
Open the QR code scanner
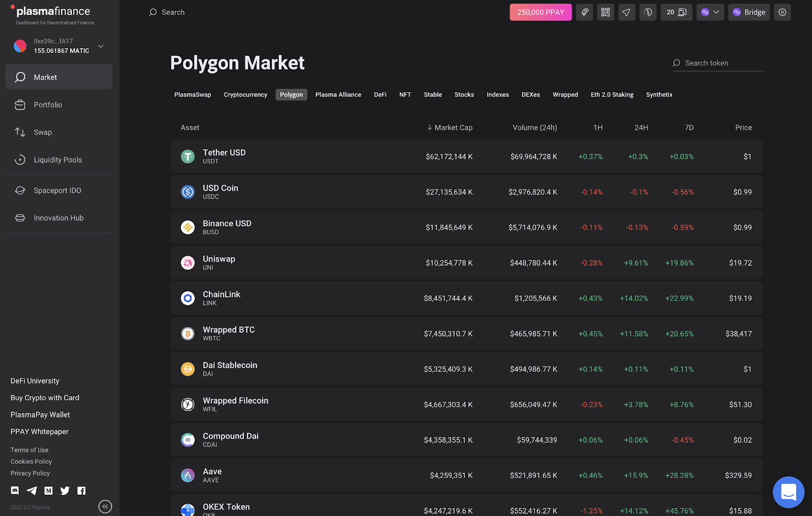tap(605, 12)
